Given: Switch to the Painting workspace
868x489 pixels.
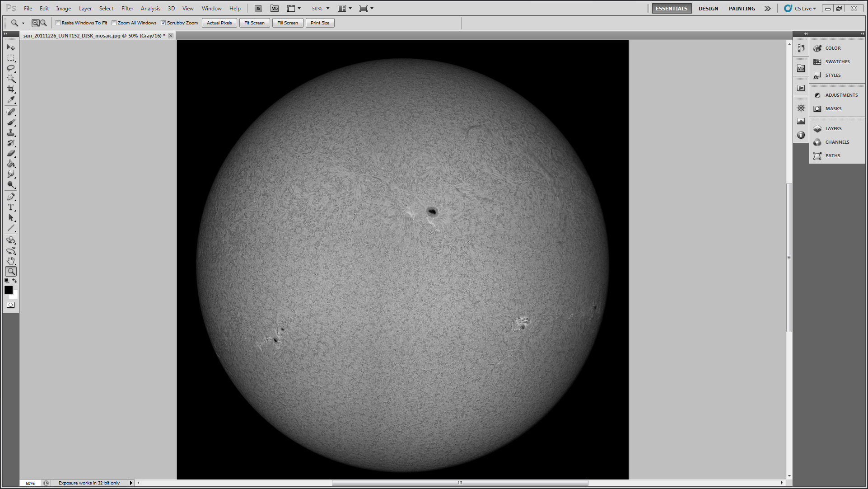Looking at the screenshot, I should pyautogui.click(x=742, y=9).
